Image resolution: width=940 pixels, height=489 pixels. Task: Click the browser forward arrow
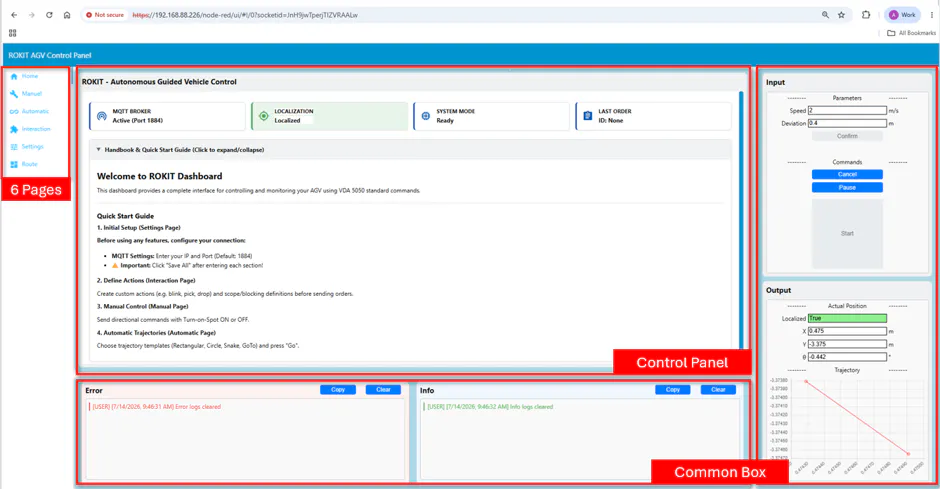[x=32, y=15]
